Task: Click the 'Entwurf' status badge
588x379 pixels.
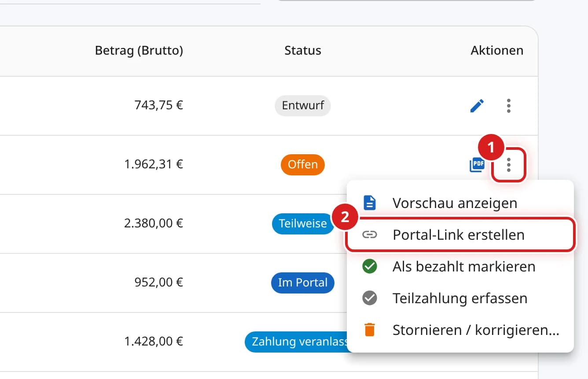Action: click(x=303, y=106)
